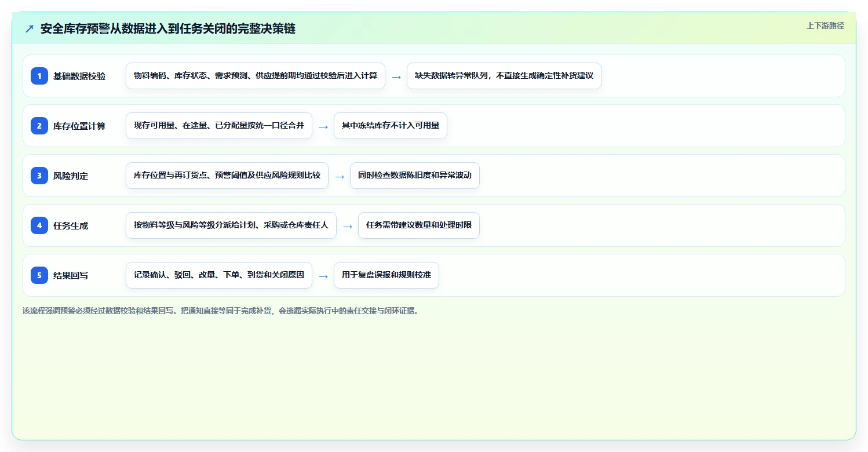868x452 pixels.
Task: Click the title 安全库存预警从数据进入到任务关闭的完整决策链
Action: coord(168,29)
